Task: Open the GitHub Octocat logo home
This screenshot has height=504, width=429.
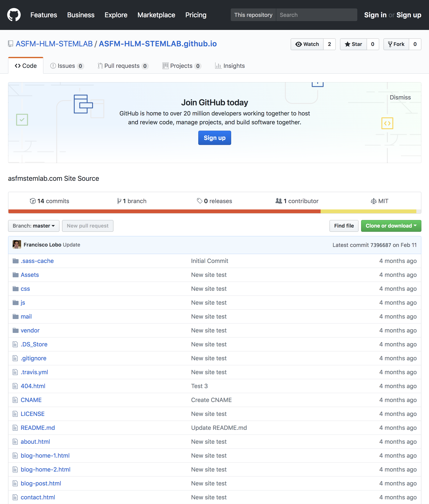Action: click(x=14, y=15)
